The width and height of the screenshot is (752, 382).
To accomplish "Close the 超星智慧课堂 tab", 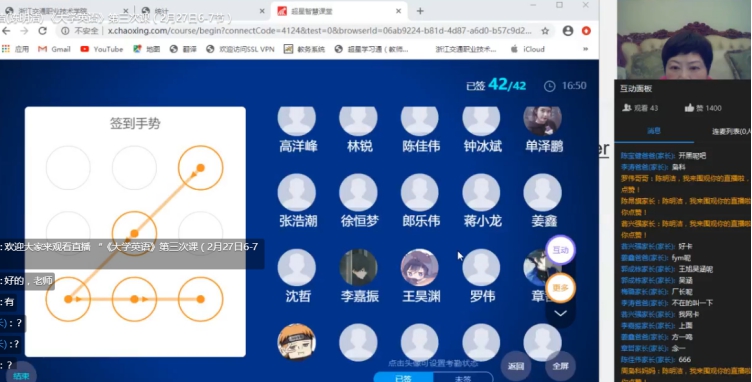I will (398, 11).
